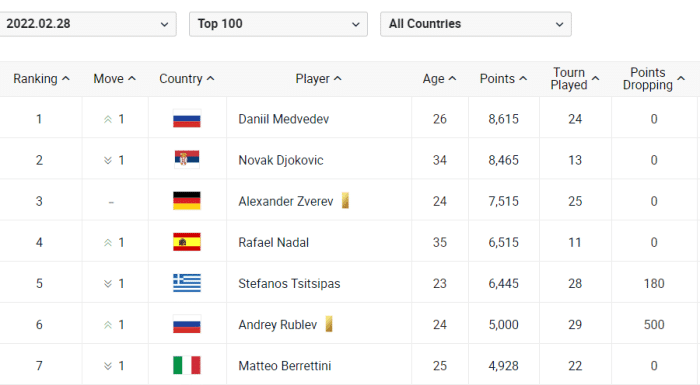This screenshot has height=385, width=700.
Task: Select Matteo Berrettini's row name
Action: (x=284, y=366)
